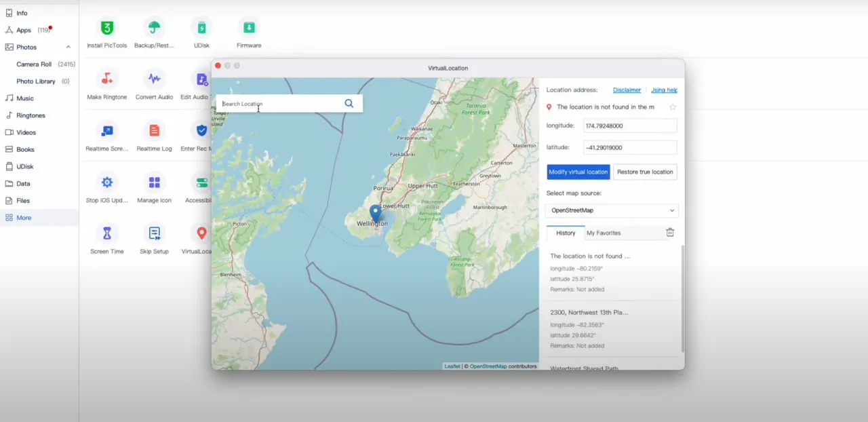Open the Using help link
Viewport: 868px width, 422px height.
[x=664, y=90]
